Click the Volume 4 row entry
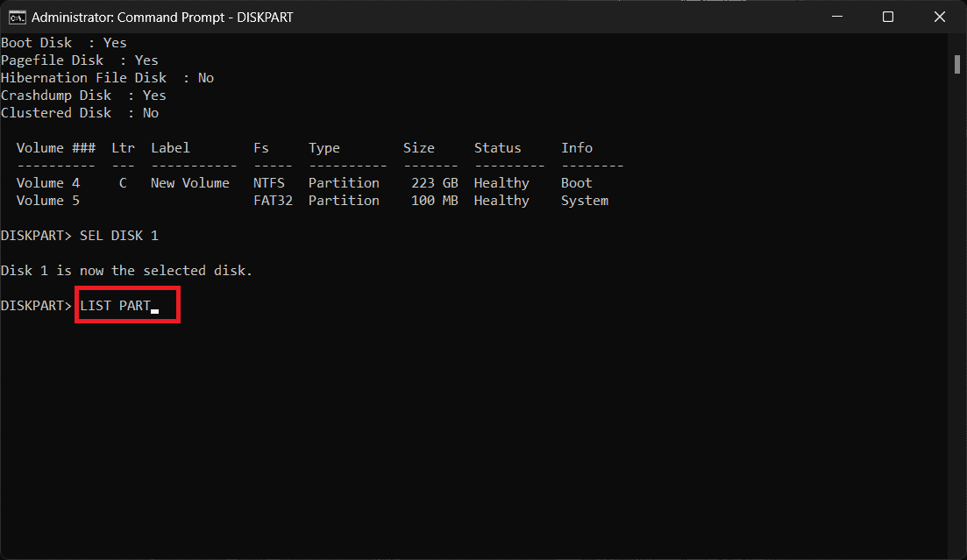 click(x=47, y=183)
